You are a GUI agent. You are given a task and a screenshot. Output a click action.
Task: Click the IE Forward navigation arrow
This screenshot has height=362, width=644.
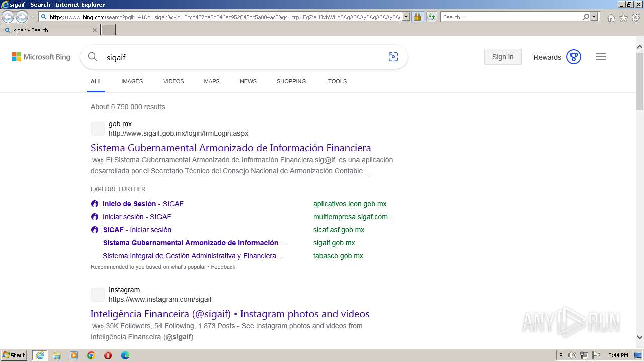(22, 17)
